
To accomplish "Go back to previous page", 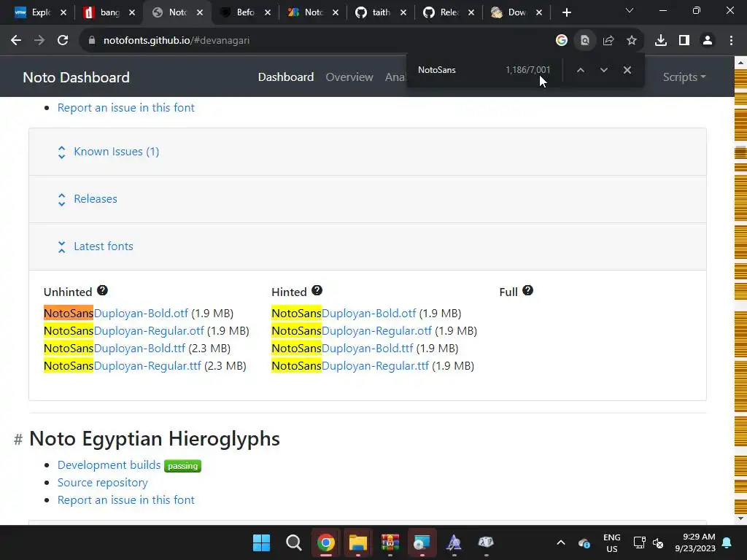I will click(16, 41).
